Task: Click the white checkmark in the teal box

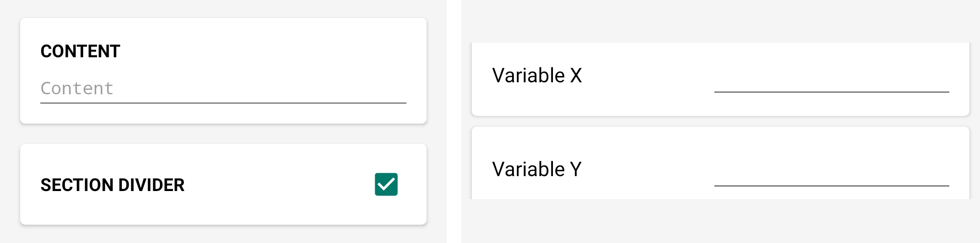Action: [386, 184]
